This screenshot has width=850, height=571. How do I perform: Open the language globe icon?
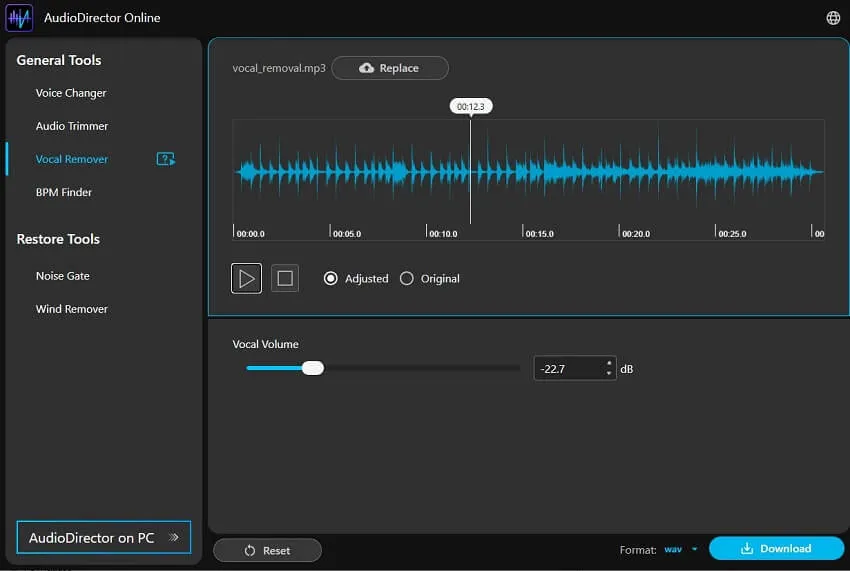(x=833, y=18)
